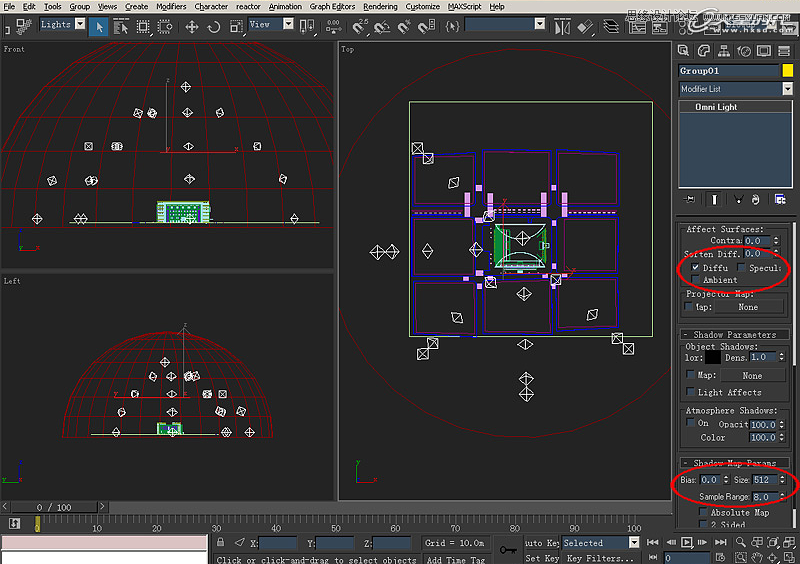Image resolution: width=800 pixels, height=564 pixels.
Task: Click the Set Key mode key icon
Action: click(507, 549)
